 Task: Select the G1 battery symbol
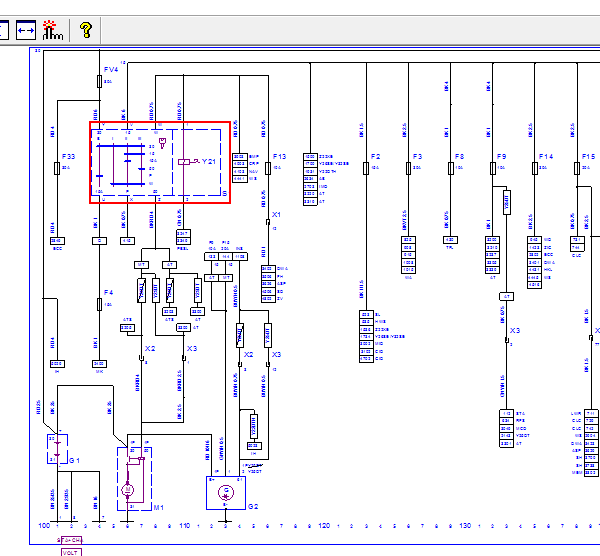(57, 449)
